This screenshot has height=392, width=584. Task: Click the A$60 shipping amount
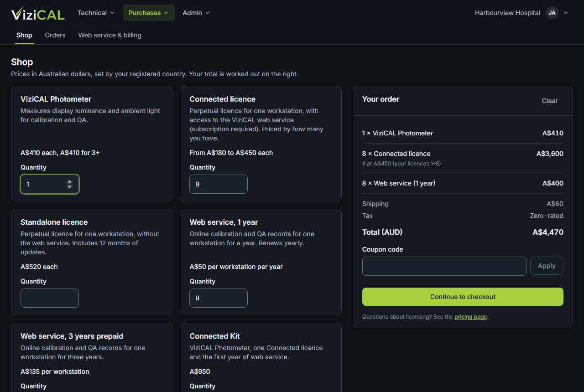click(555, 204)
